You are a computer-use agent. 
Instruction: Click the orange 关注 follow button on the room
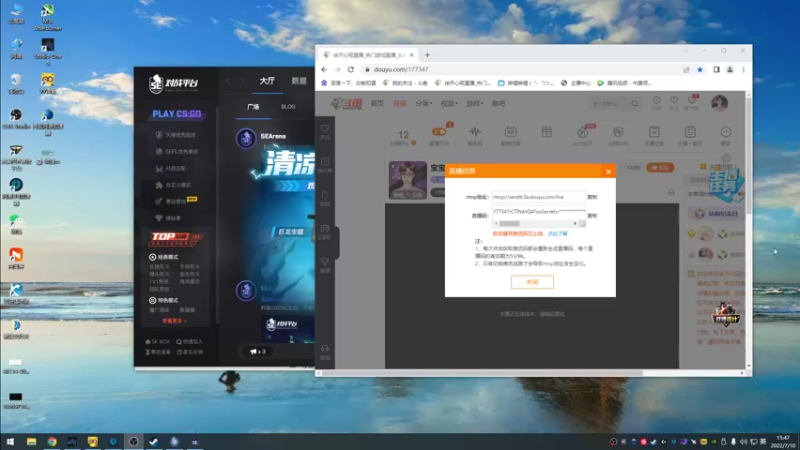(x=660, y=167)
